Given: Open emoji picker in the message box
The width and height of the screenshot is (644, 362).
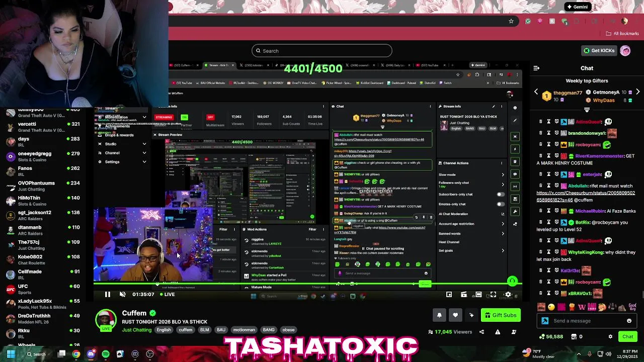Looking at the screenshot, I should click(x=629, y=321).
